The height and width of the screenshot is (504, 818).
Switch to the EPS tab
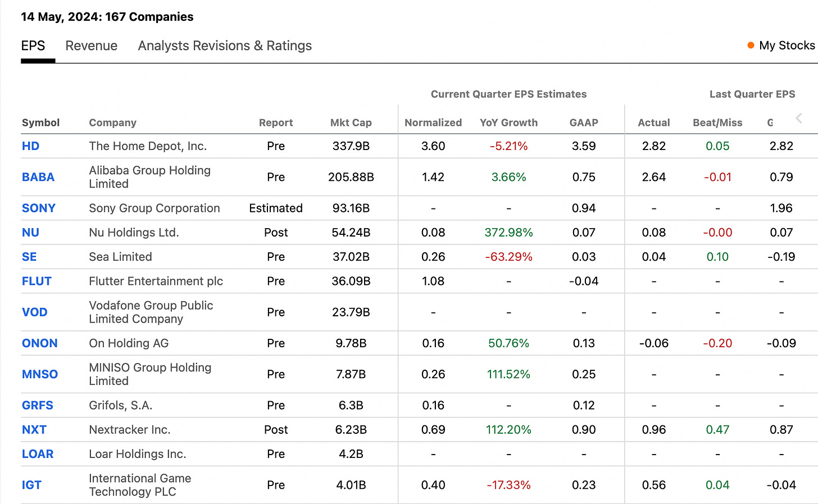click(33, 46)
